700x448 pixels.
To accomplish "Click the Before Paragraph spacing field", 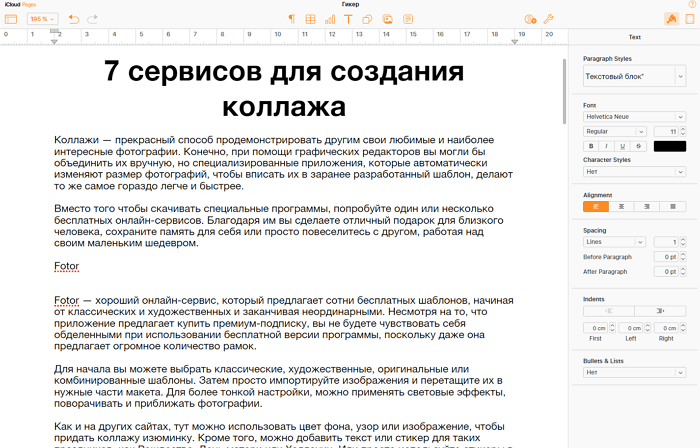I will (x=664, y=256).
